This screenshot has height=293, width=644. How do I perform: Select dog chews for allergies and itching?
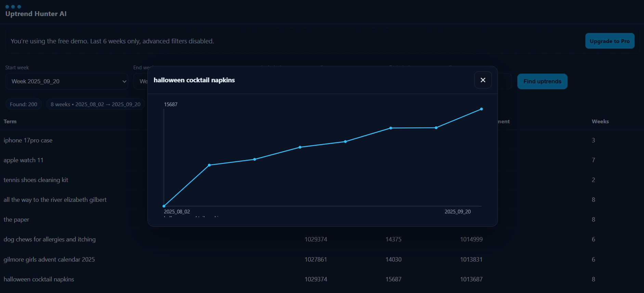tap(50, 239)
